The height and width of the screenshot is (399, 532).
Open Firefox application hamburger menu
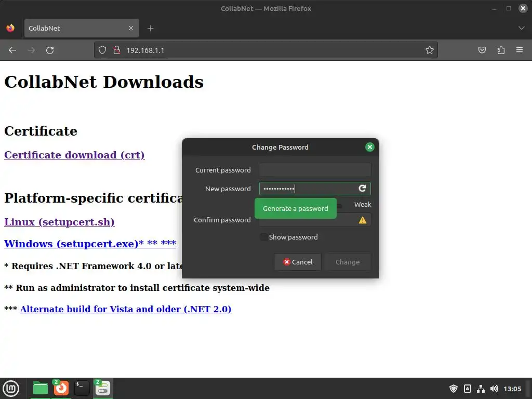pos(520,50)
